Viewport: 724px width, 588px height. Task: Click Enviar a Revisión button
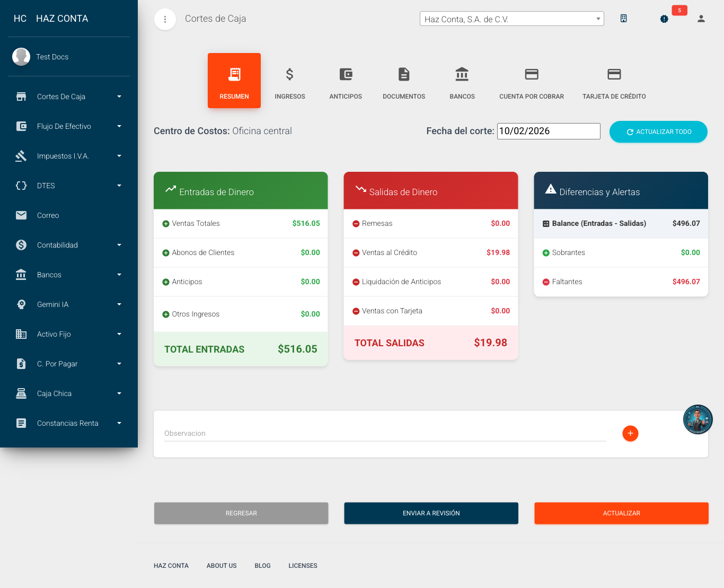[x=431, y=513]
